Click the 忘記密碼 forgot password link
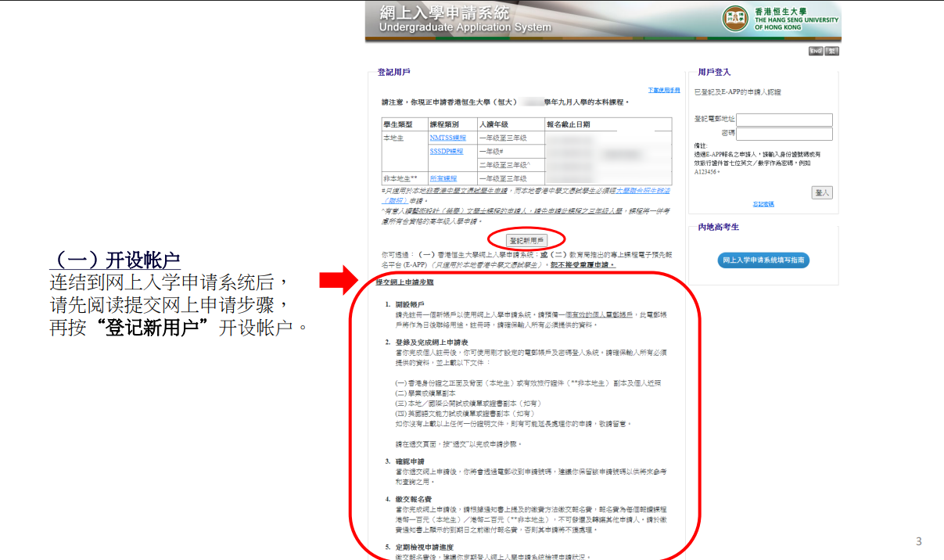Image resolution: width=944 pixels, height=560 pixels. pyautogui.click(x=763, y=204)
